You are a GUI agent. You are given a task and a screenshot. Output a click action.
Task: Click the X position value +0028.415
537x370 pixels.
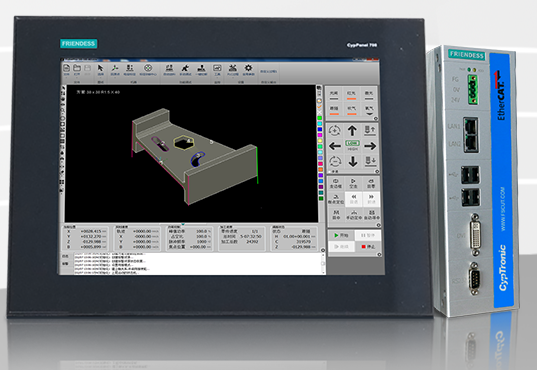pyautogui.click(x=91, y=231)
